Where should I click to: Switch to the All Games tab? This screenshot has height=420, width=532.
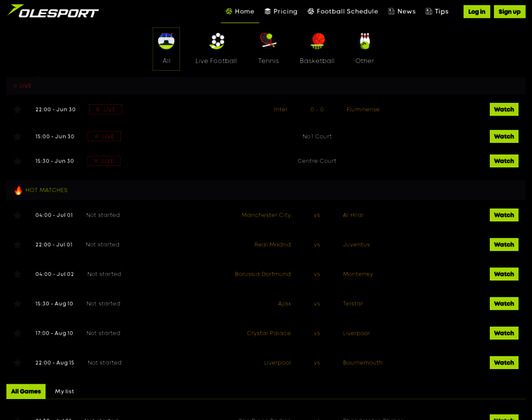pos(26,391)
